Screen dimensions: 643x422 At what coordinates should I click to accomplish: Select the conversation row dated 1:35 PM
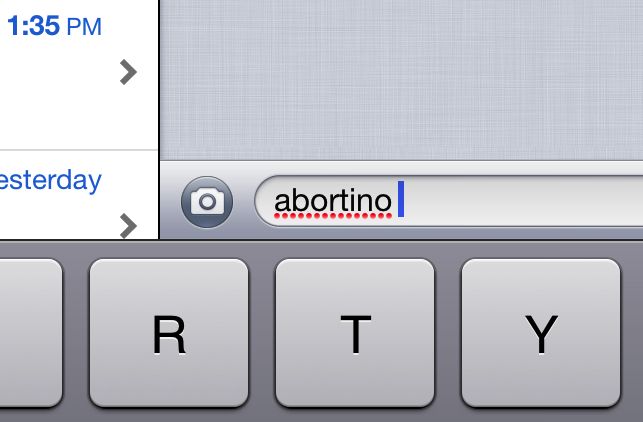(79, 75)
